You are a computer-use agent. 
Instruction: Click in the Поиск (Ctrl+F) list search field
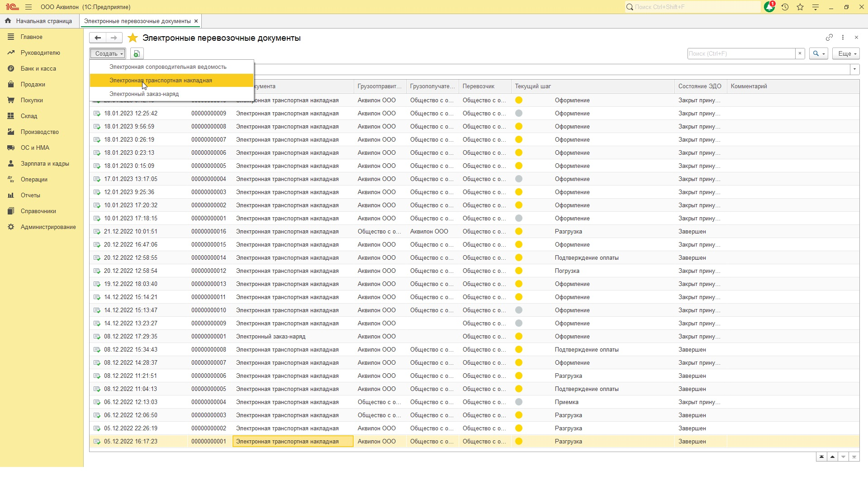[x=741, y=54]
